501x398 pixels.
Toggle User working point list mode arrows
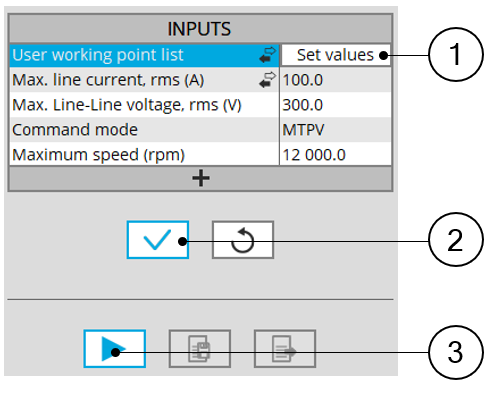(x=268, y=55)
